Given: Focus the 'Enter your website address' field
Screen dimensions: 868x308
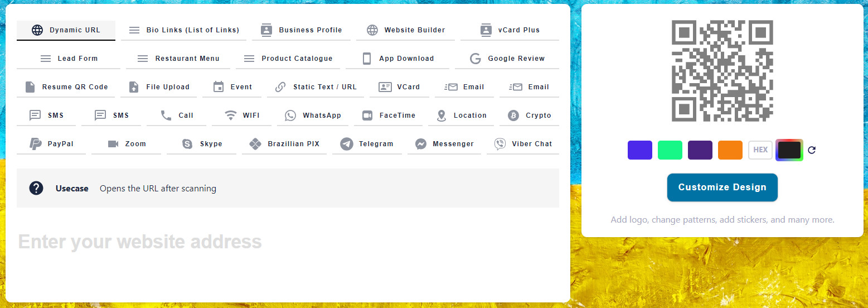Looking at the screenshot, I should click(x=288, y=242).
